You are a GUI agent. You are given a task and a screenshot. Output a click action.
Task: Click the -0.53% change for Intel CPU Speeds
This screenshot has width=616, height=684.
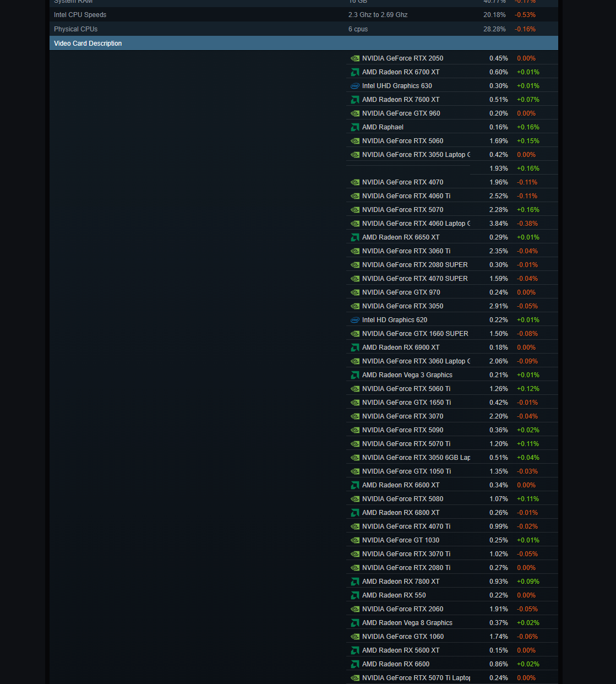(x=525, y=15)
